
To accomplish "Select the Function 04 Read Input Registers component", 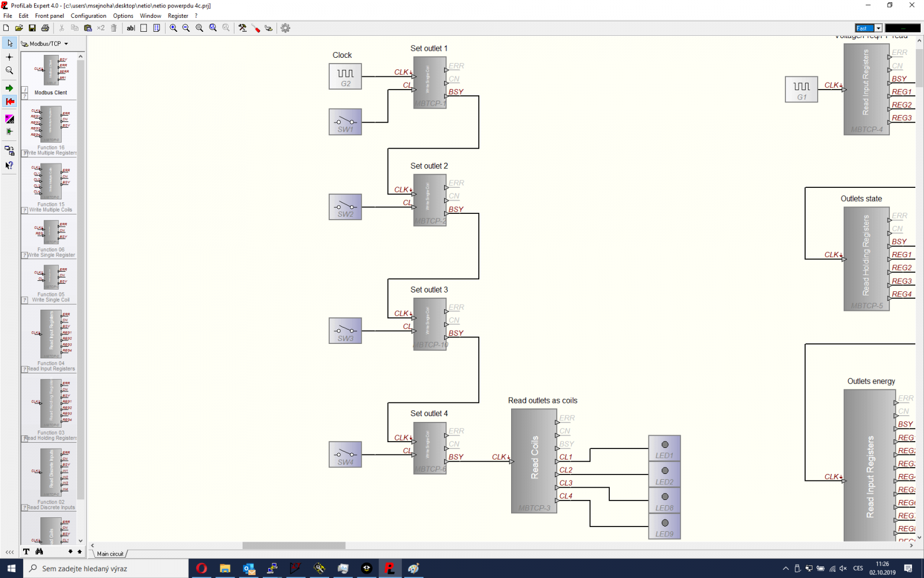I will coord(50,340).
